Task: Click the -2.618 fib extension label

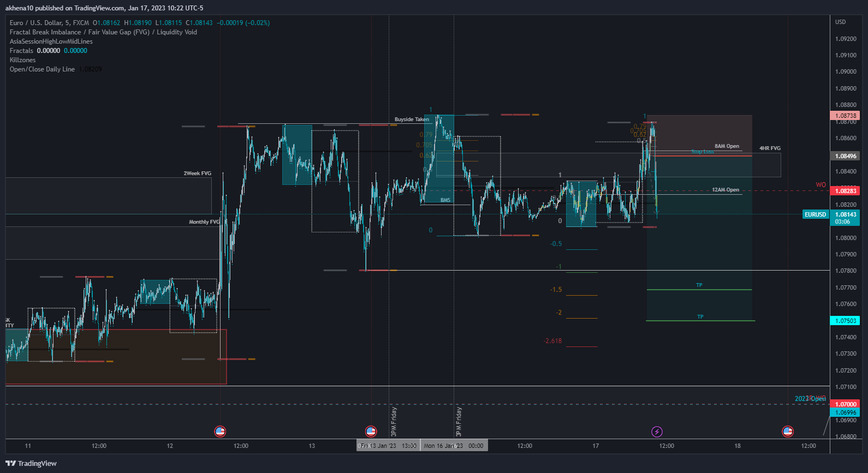Action: click(x=552, y=341)
